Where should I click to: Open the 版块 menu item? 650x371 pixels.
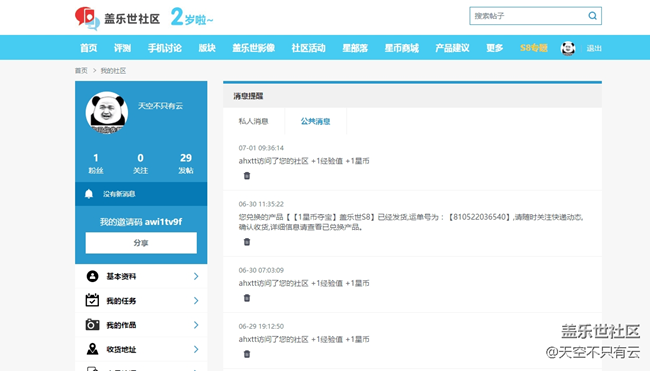pos(207,48)
